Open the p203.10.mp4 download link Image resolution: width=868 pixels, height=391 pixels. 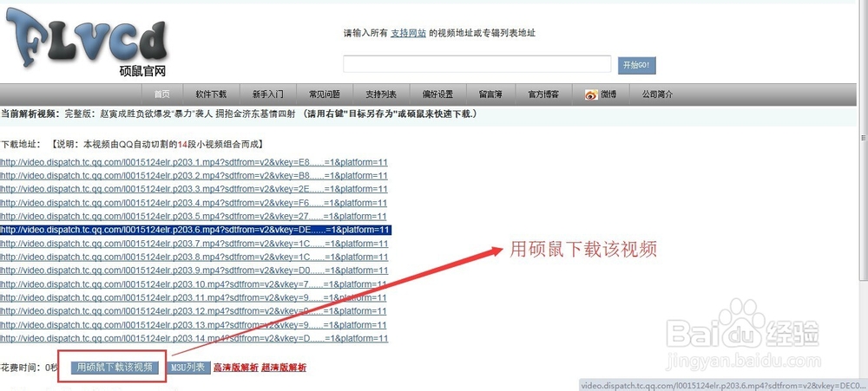point(194,284)
